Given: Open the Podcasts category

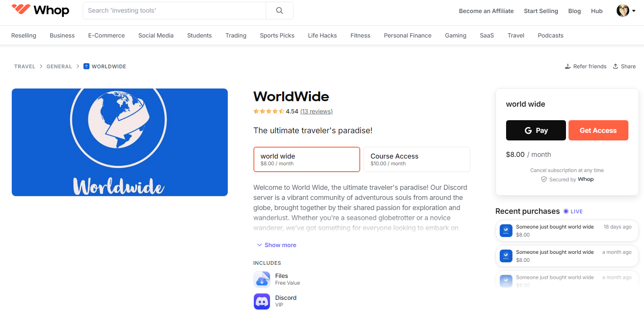Looking at the screenshot, I should (x=550, y=35).
